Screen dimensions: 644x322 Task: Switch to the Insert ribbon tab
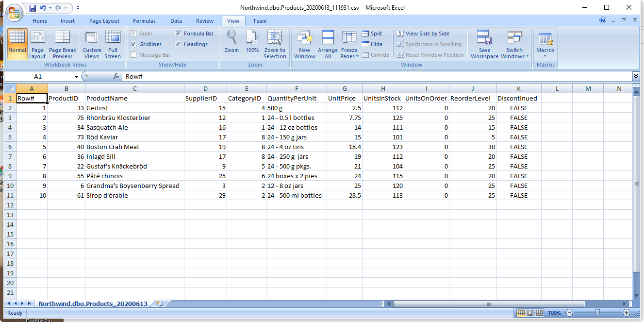pyautogui.click(x=68, y=21)
